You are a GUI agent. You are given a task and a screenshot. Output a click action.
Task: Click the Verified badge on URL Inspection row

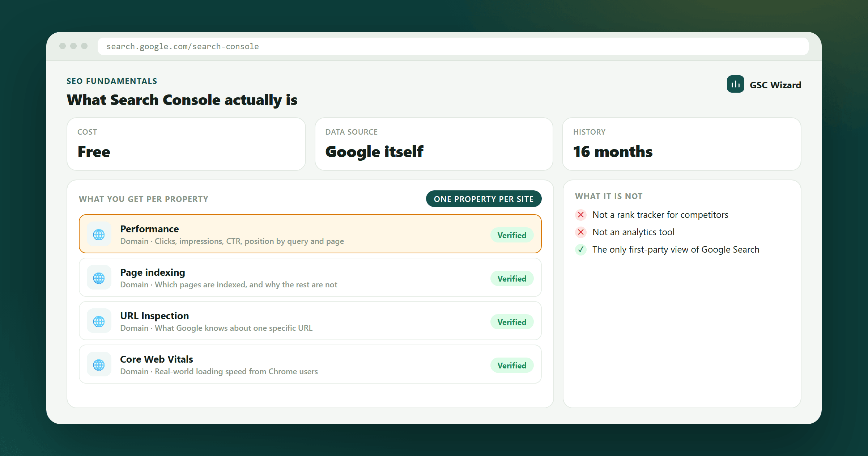point(512,322)
